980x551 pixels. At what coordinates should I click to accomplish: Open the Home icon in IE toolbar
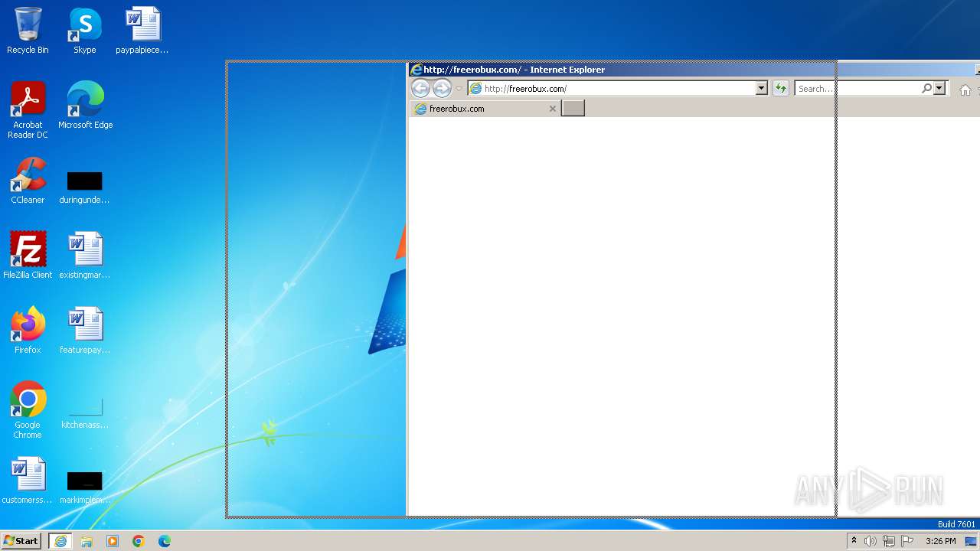[965, 90]
